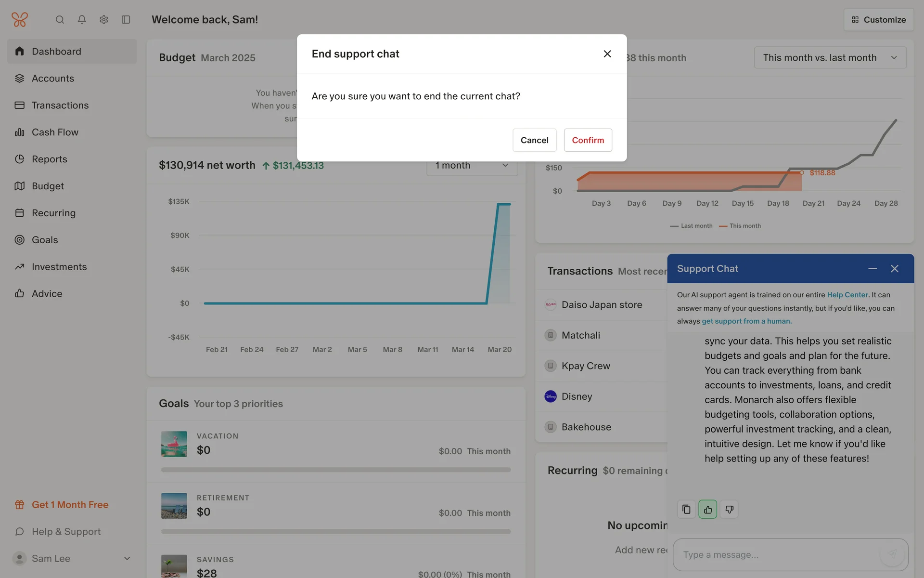Click the search magnifier icon
Viewport: 924px width, 578px height.
click(60, 20)
